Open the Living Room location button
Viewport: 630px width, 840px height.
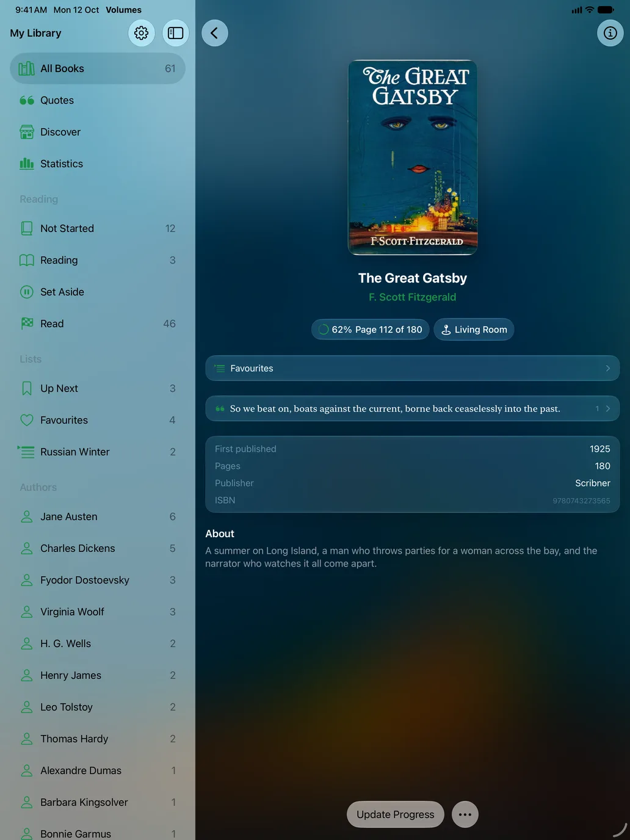(474, 330)
